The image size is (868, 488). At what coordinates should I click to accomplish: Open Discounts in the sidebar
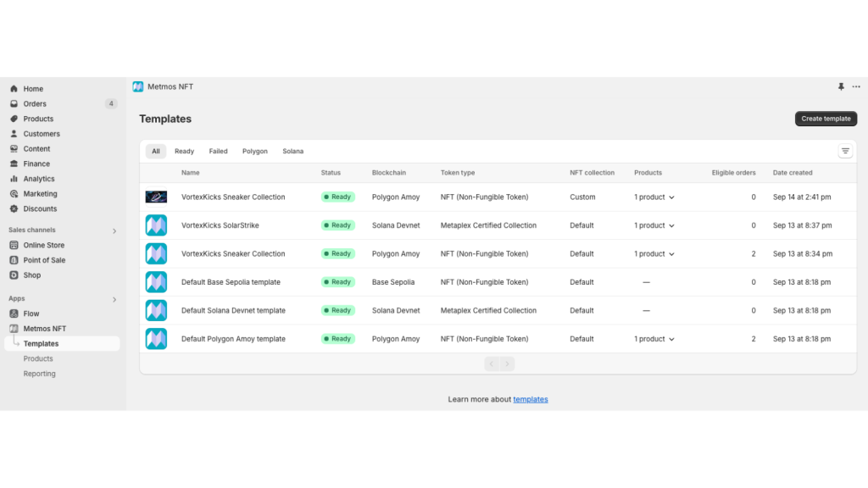pyautogui.click(x=40, y=208)
